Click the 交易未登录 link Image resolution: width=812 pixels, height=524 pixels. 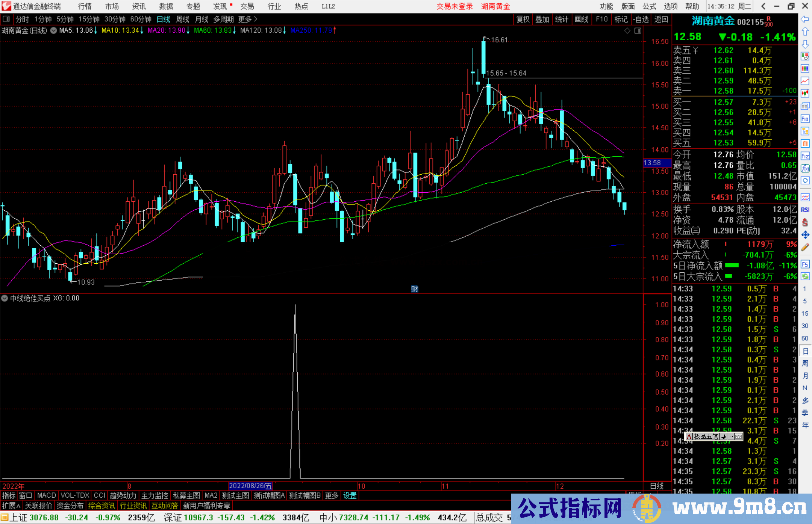point(454,6)
